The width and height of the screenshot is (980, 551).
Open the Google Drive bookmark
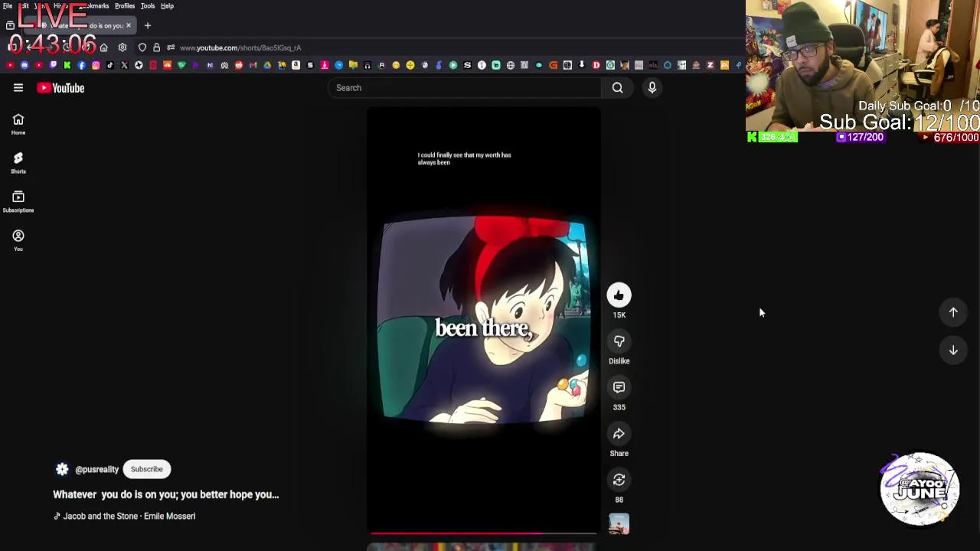coord(267,65)
